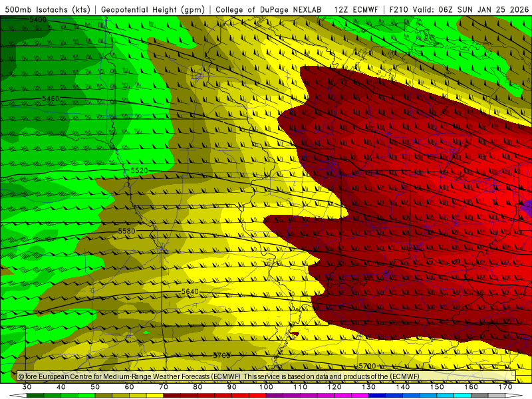The width and height of the screenshot is (532, 399).
Task: Select the 40 kt color scale label
Action: [x=61, y=387]
